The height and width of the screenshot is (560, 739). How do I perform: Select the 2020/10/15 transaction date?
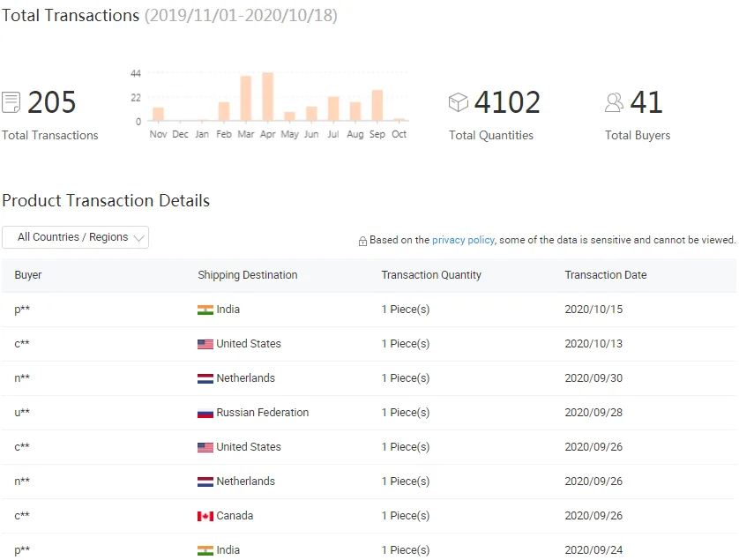click(593, 310)
